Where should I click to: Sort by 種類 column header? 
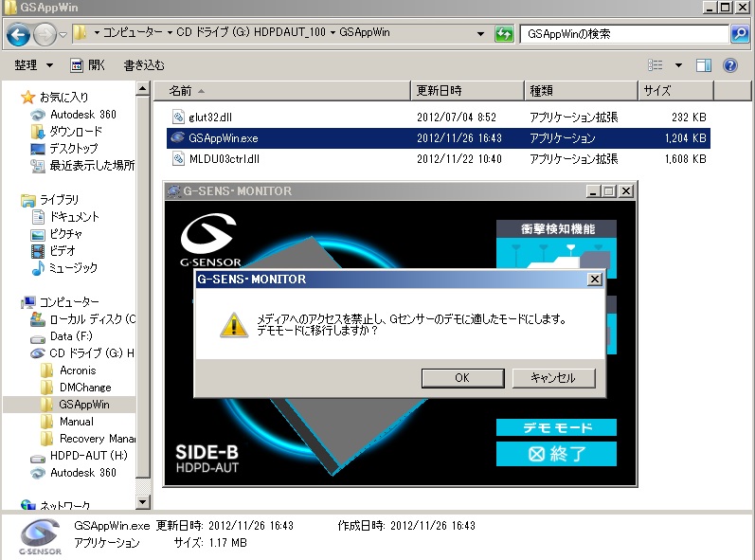point(582,91)
